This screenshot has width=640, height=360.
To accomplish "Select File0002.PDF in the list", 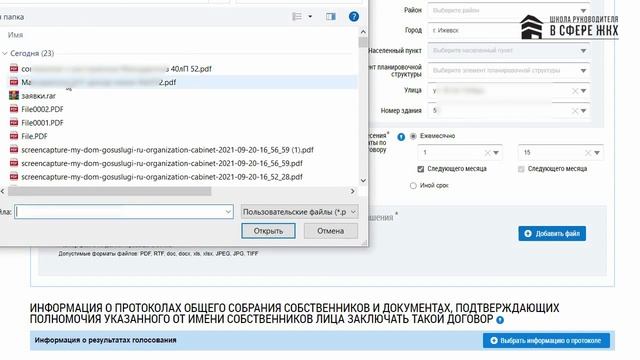I will (42, 109).
